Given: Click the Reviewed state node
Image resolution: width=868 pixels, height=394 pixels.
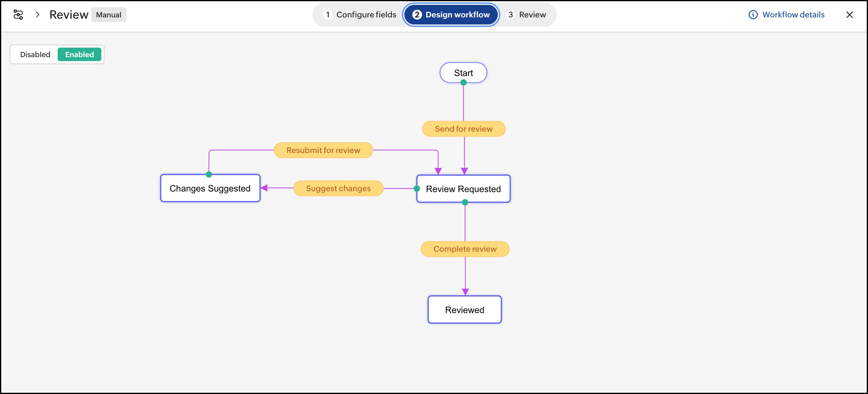Looking at the screenshot, I should pos(464,310).
